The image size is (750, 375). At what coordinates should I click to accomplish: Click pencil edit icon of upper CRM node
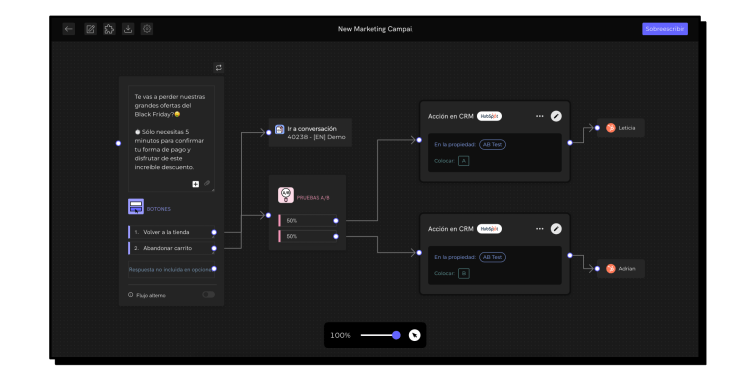point(556,116)
